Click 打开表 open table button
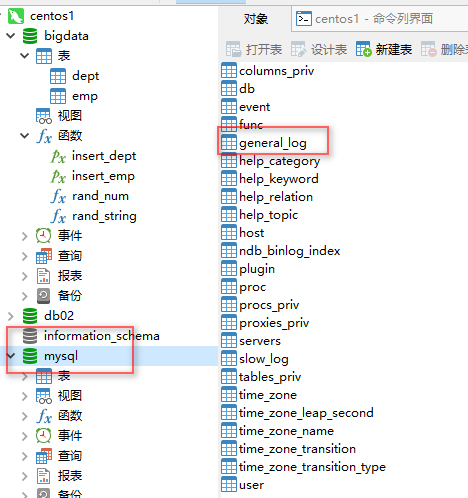 [x=254, y=50]
